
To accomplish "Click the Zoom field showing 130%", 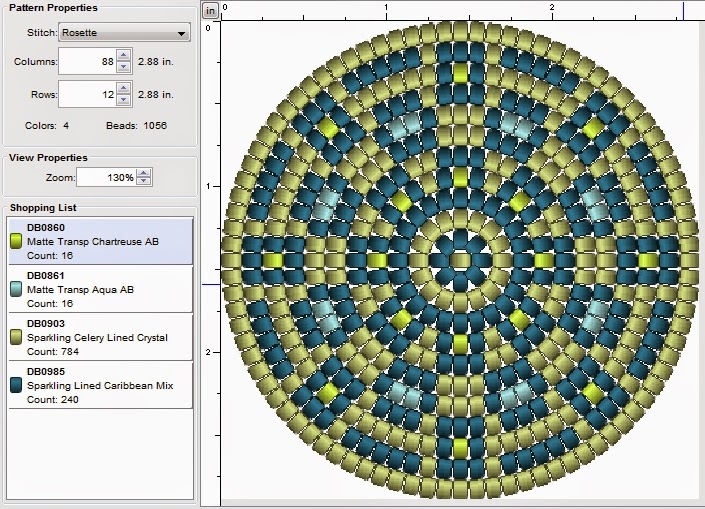I will pos(106,177).
